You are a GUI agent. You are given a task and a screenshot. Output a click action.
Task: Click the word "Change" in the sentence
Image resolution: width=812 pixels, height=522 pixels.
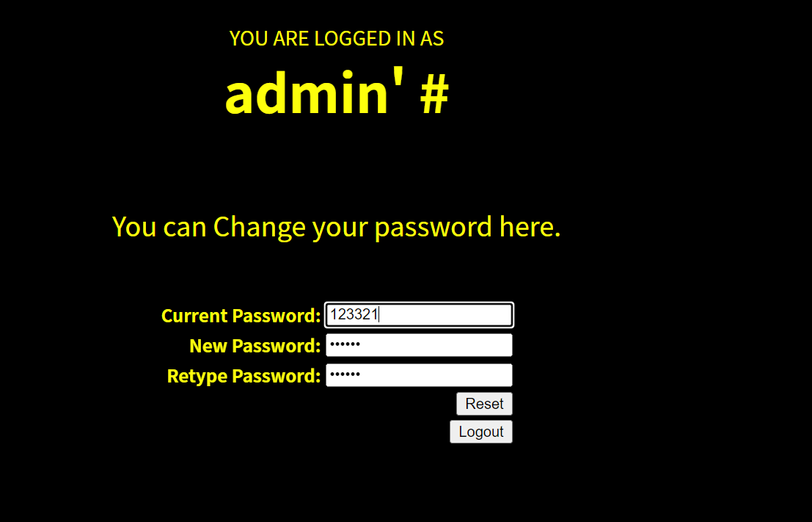[260, 227]
